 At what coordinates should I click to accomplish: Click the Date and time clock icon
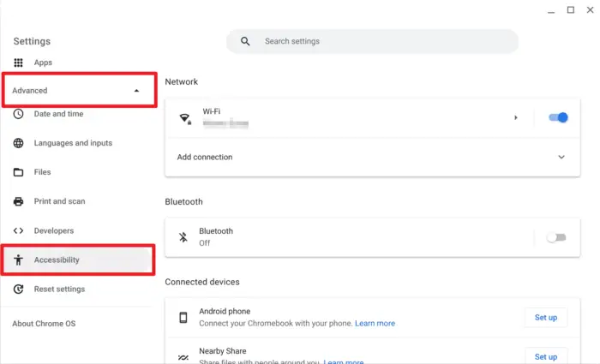(18, 114)
